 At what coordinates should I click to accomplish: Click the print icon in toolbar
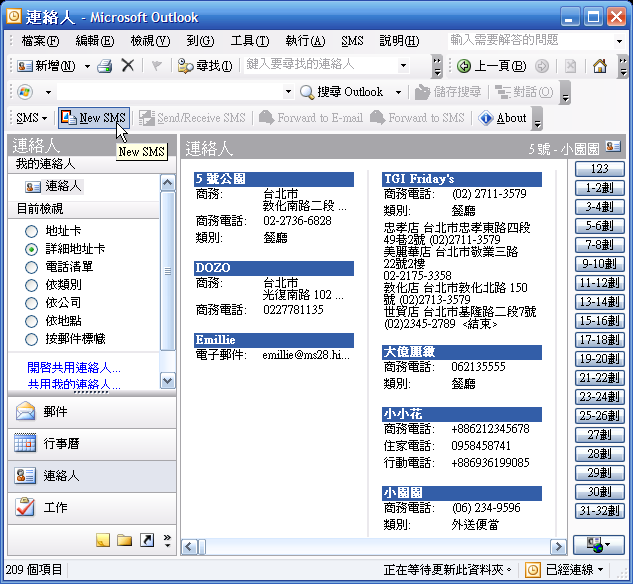[x=105, y=65]
